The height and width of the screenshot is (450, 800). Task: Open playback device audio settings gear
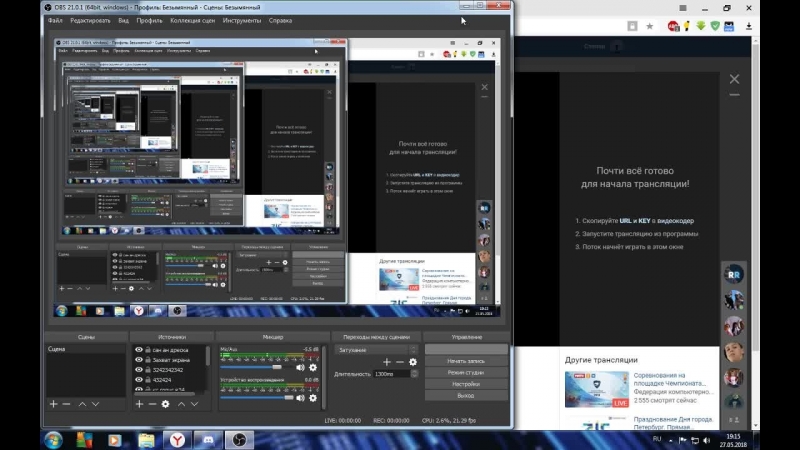(x=313, y=398)
